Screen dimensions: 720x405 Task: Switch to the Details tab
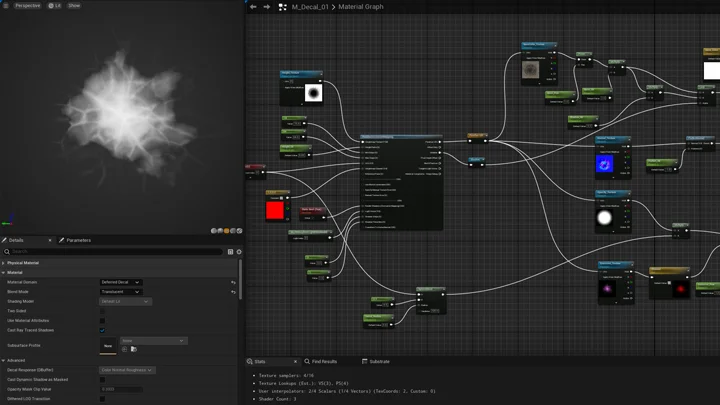16,240
